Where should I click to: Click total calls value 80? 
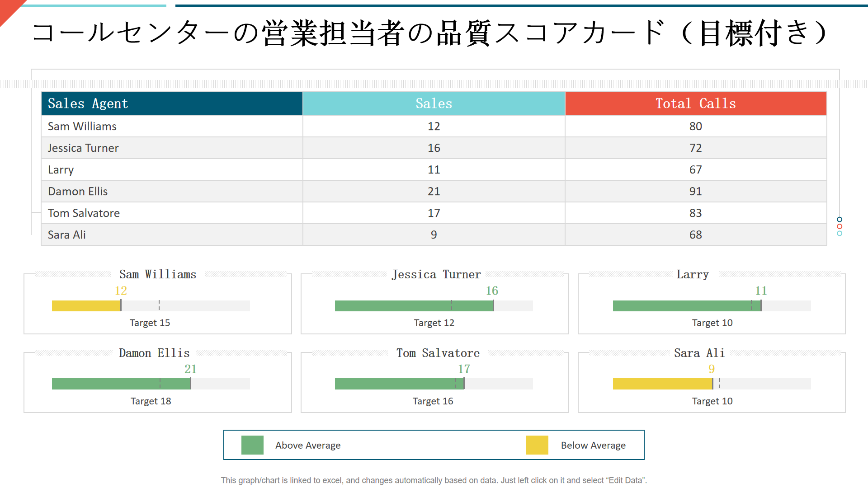(x=696, y=127)
